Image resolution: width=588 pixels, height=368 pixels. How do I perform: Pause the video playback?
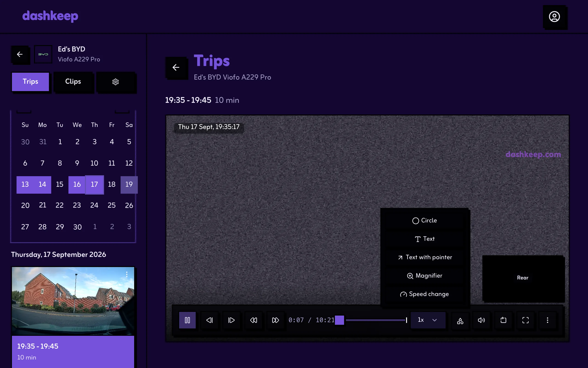click(187, 320)
